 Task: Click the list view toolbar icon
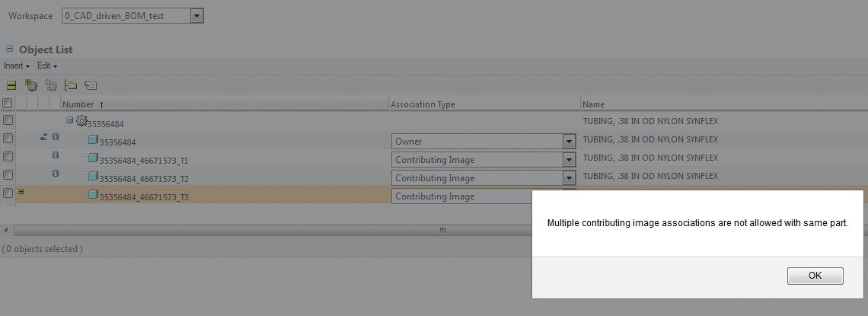click(x=91, y=85)
